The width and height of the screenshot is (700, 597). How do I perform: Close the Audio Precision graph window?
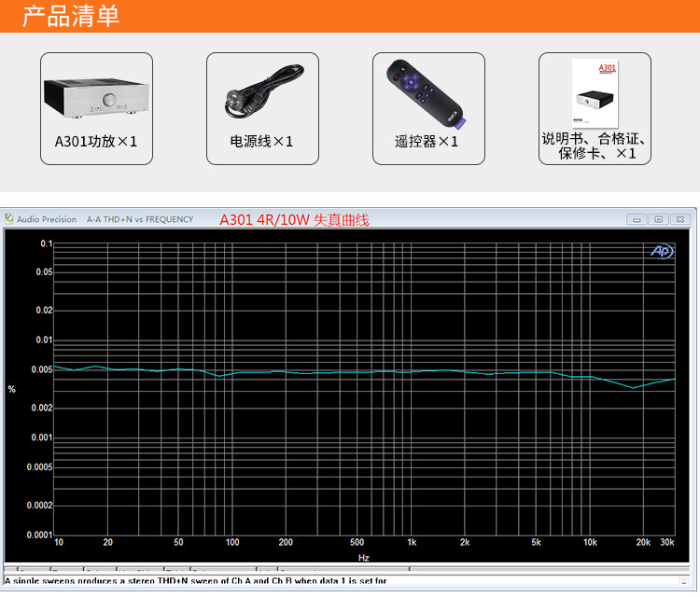click(679, 219)
